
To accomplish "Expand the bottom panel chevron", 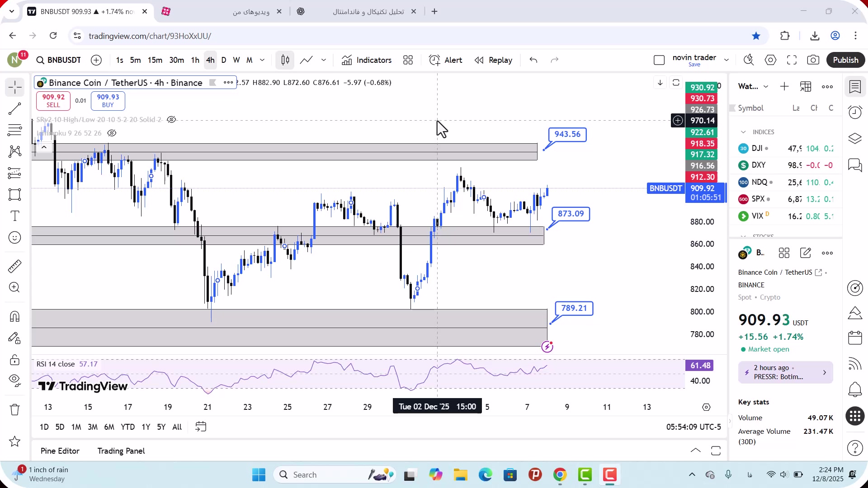I will point(696,451).
